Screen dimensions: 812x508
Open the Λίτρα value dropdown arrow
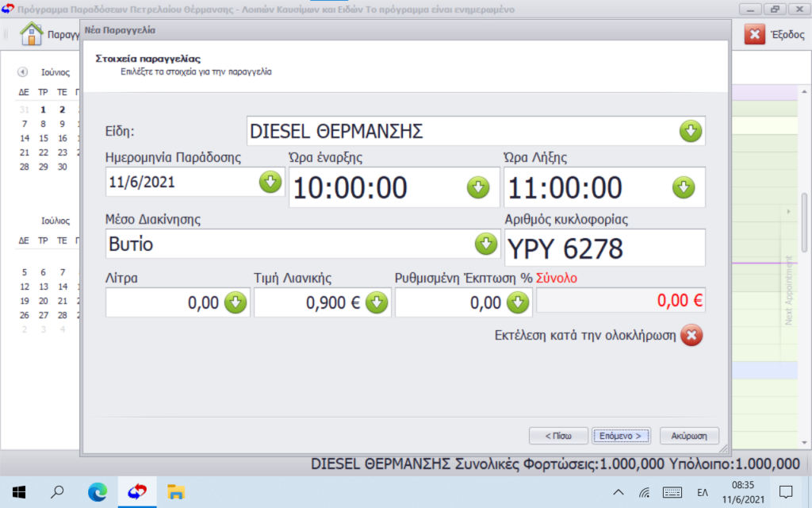235,302
